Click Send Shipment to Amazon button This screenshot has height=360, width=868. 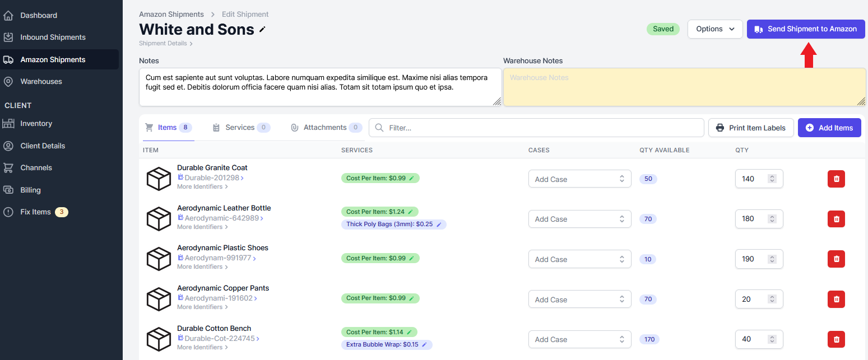click(806, 29)
